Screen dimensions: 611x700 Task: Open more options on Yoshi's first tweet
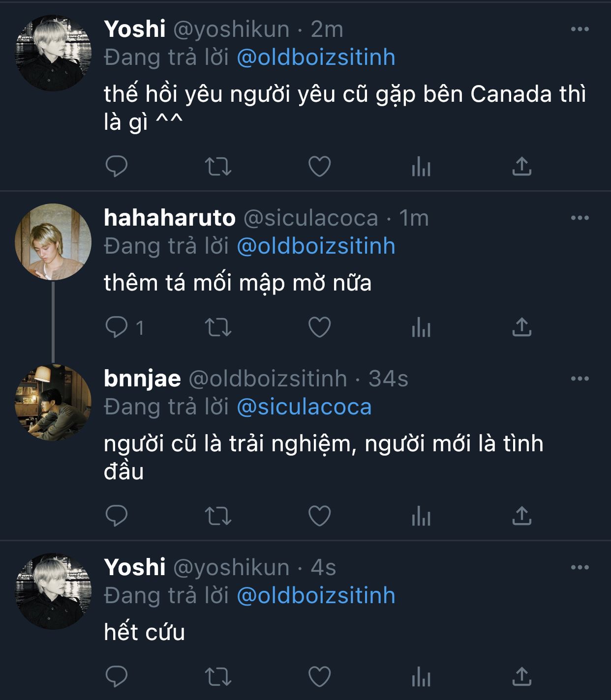[x=580, y=29]
